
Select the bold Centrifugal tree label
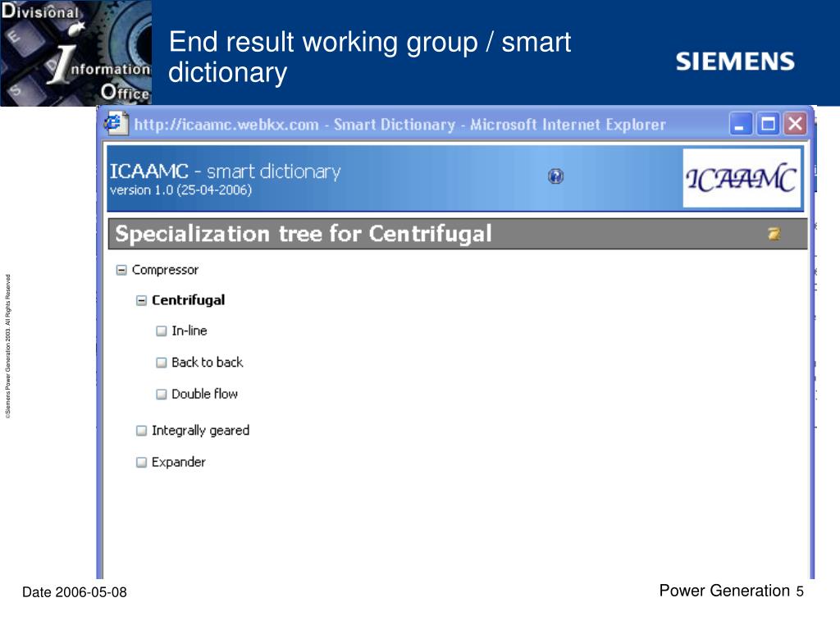tap(188, 300)
